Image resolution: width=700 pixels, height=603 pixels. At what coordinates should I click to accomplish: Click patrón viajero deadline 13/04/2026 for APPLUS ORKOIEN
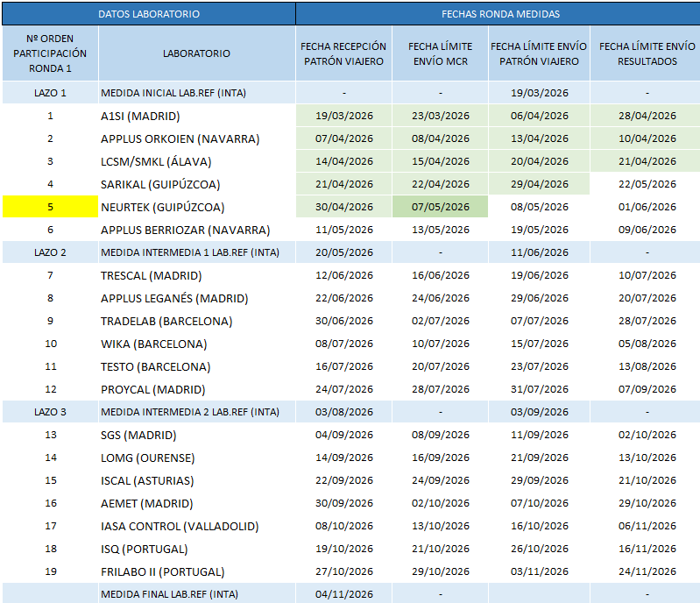point(540,138)
